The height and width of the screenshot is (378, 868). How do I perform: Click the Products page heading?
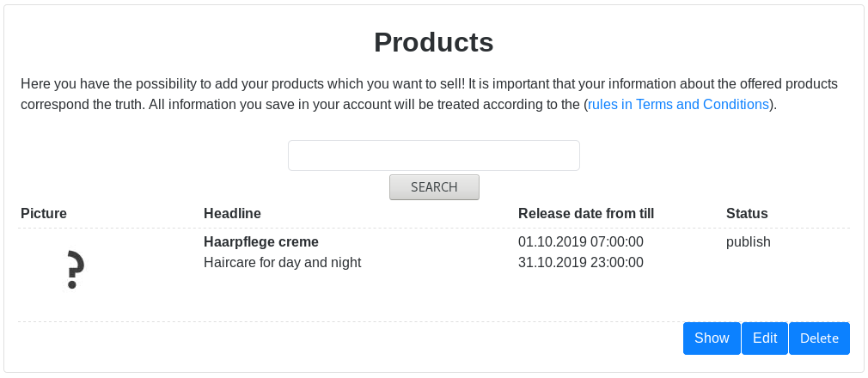coord(434,42)
